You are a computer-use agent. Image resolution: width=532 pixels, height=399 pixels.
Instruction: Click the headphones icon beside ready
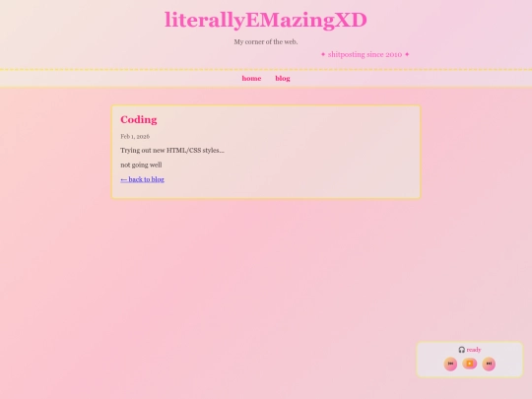click(461, 350)
